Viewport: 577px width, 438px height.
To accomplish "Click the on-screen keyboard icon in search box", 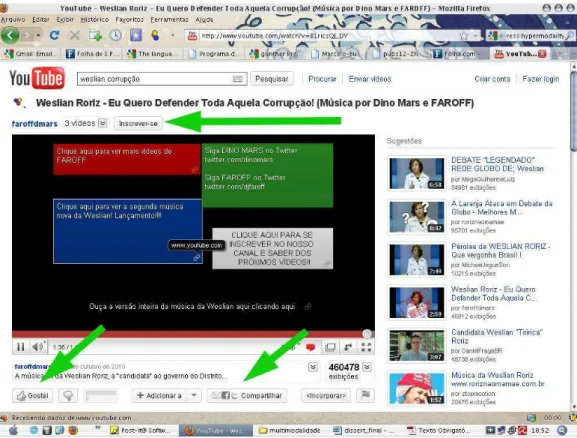I will pyautogui.click(x=237, y=79).
